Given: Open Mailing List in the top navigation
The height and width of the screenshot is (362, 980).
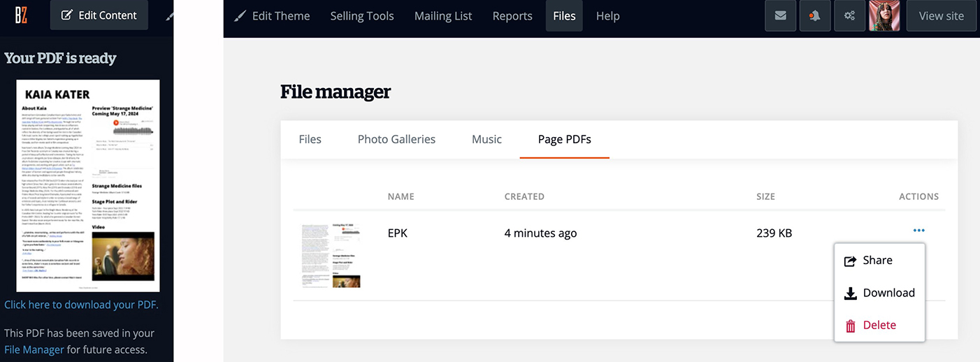Looking at the screenshot, I should point(443,15).
